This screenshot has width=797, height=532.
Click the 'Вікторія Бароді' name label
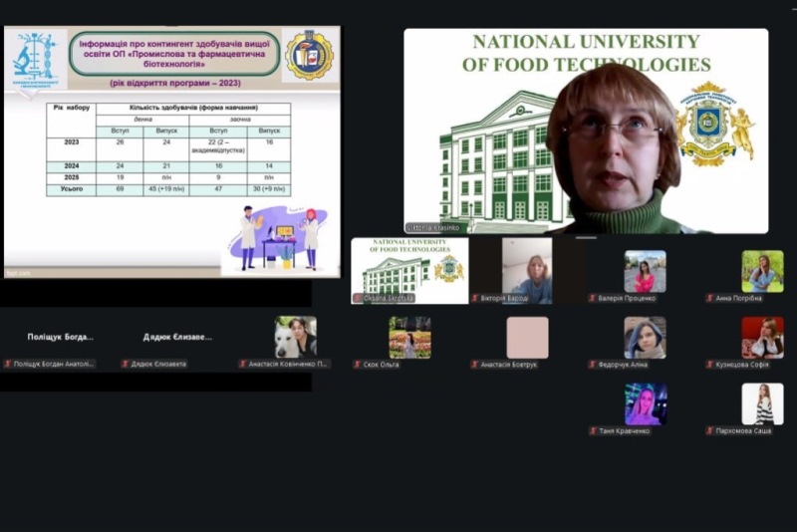pos(504,298)
